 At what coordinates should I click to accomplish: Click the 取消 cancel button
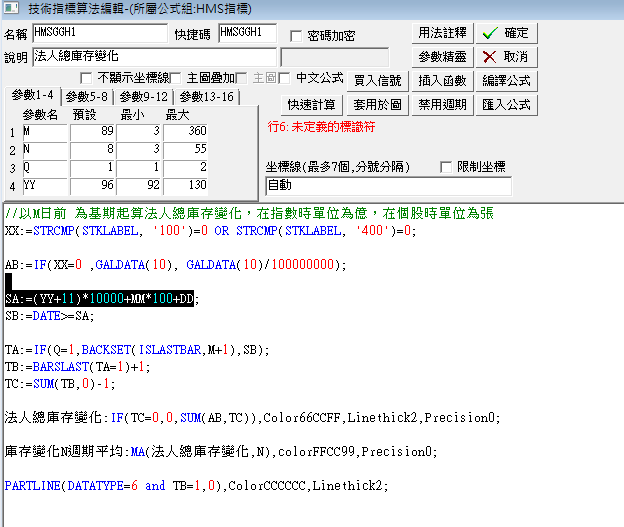click(506, 57)
